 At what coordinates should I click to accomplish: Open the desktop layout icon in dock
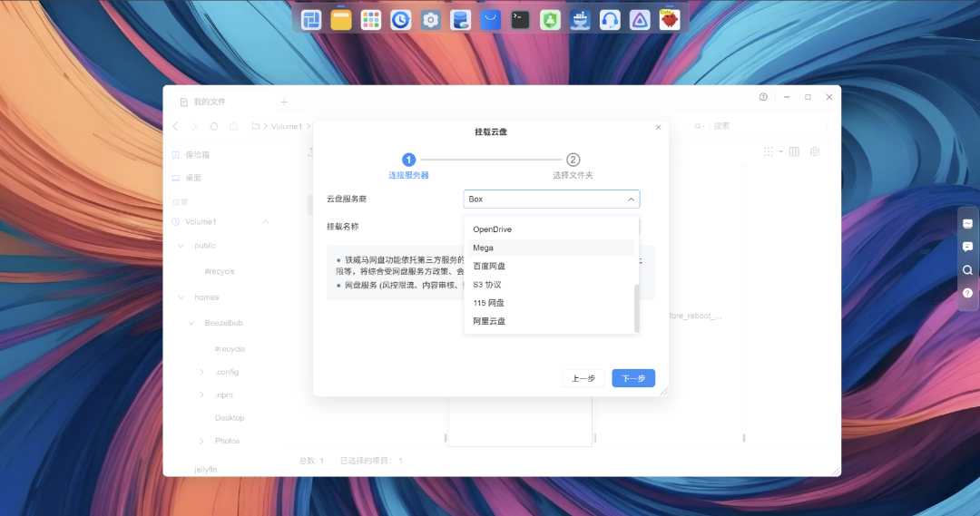(x=311, y=20)
